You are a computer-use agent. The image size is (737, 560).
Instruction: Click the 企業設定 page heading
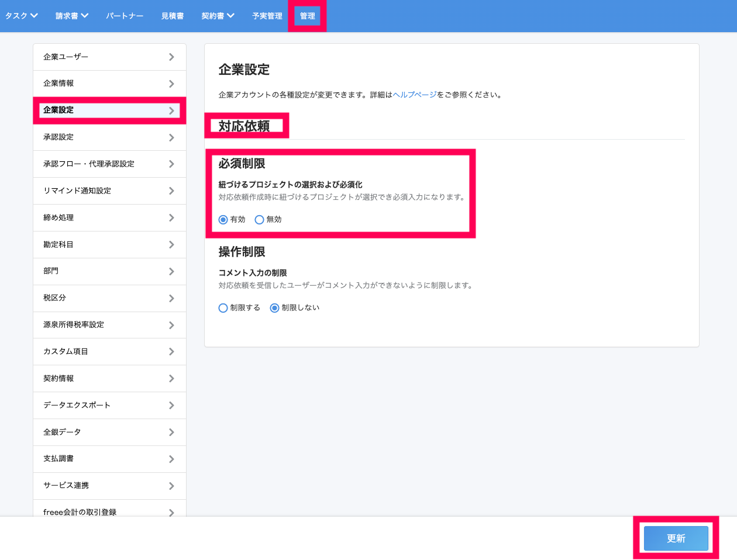pyautogui.click(x=244, y=70)
